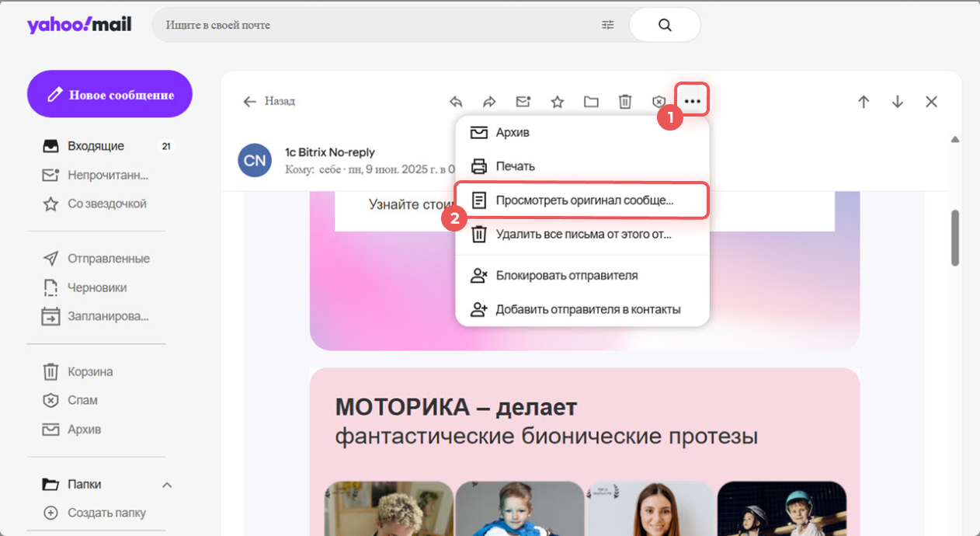Screen dimensions: 980x536
Task: Click the Forward arrow icon
Action: point(489,102)
